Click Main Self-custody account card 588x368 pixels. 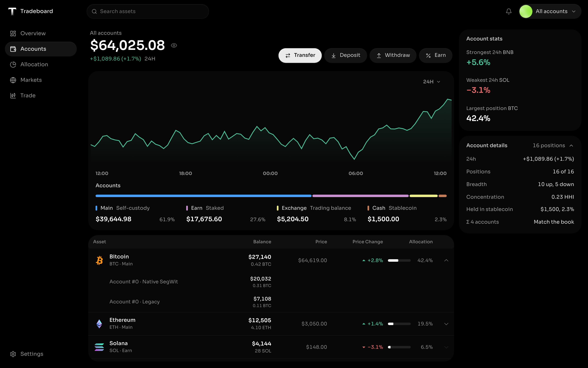coord(135,214)
